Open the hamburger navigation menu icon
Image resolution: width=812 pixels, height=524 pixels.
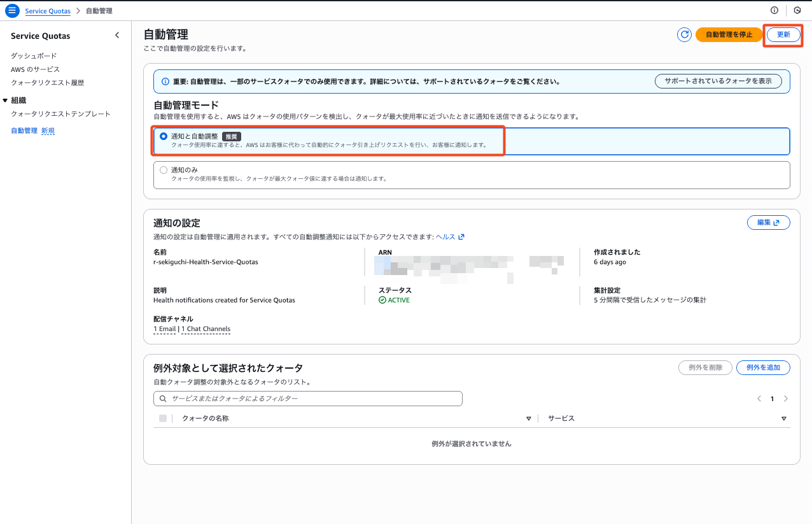(x=12, y=11)
